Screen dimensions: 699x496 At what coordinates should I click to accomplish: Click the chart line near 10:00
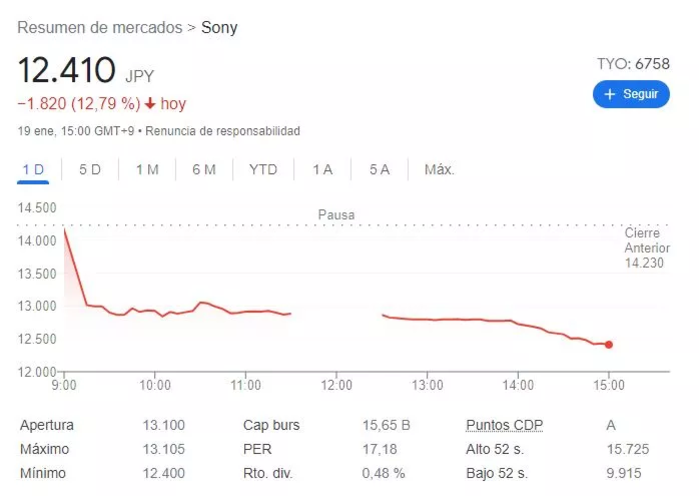coord(155,311)
